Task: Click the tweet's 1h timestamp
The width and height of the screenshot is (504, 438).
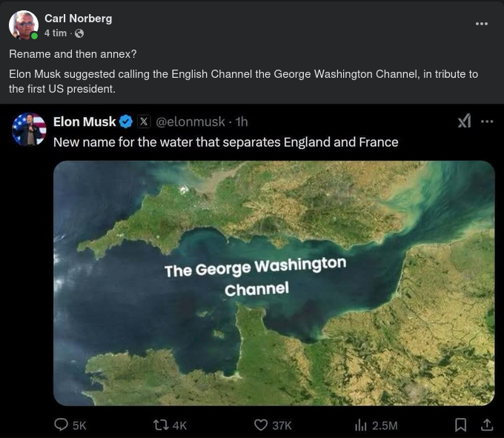Action: click(x=242, y=122)
